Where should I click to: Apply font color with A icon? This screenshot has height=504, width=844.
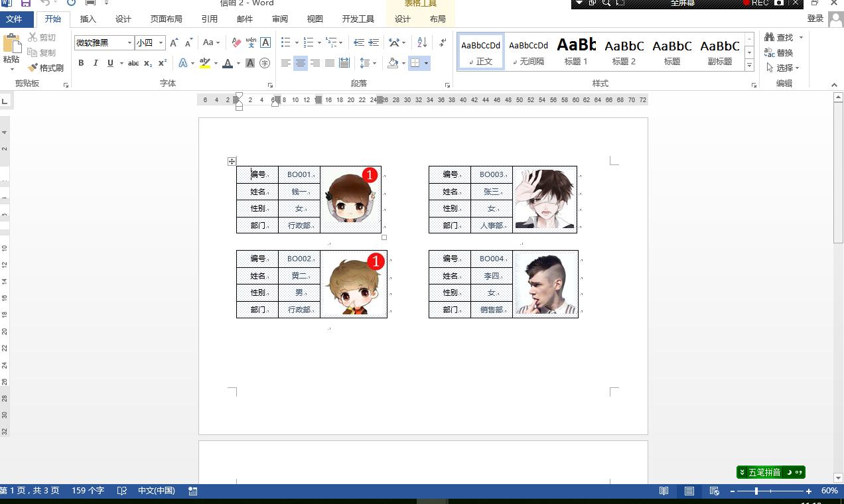coord(228,63)
